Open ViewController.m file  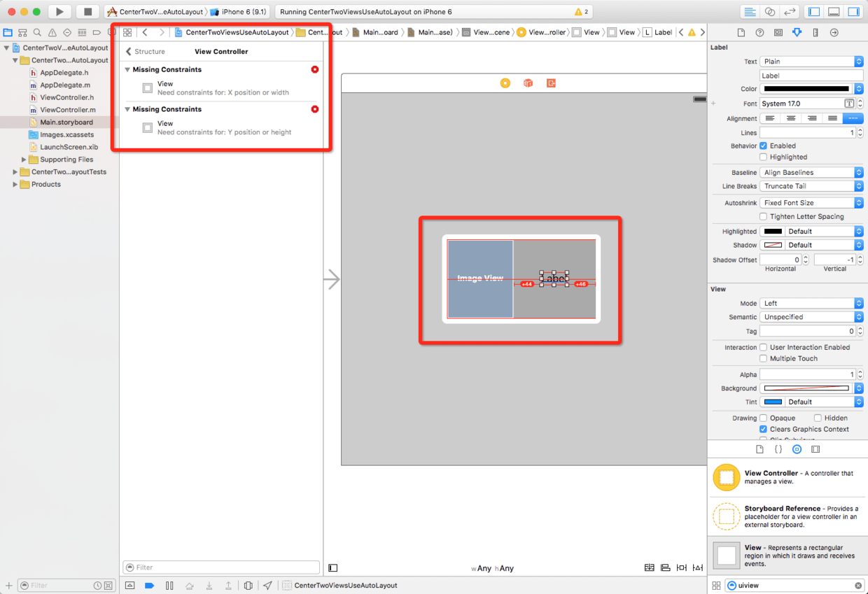(67, 110)
